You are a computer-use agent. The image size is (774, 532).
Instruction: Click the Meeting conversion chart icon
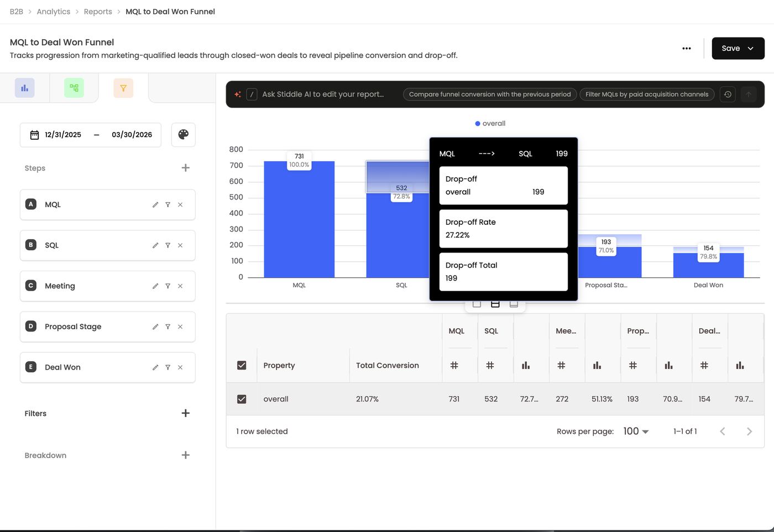(x=597, y=365)
